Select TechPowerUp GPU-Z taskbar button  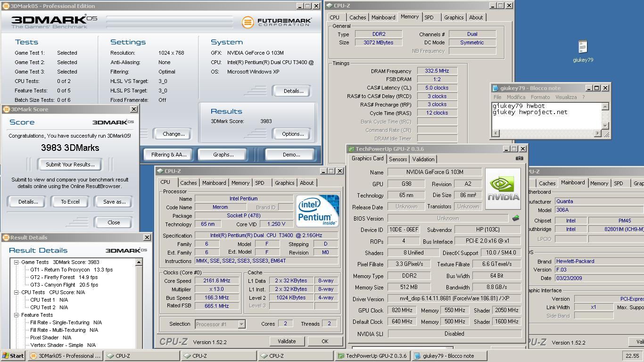click(x=372, y=356)
